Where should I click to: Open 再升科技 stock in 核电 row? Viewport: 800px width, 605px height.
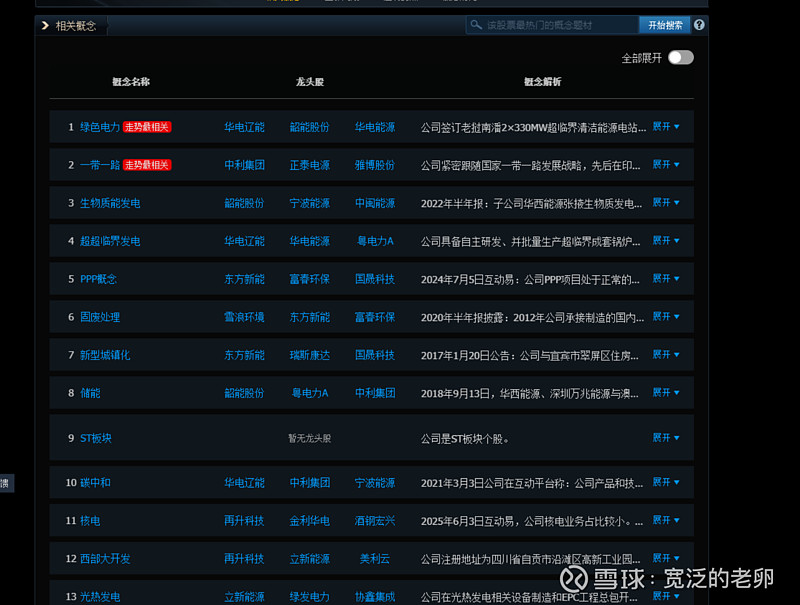click(x=244, y=521)
